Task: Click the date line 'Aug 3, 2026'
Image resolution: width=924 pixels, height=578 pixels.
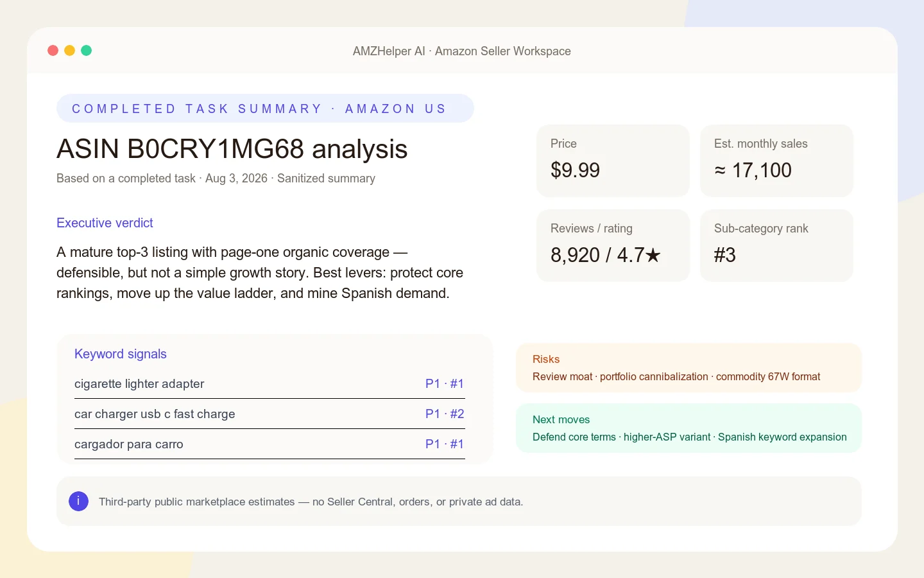Action: (236, 179)
